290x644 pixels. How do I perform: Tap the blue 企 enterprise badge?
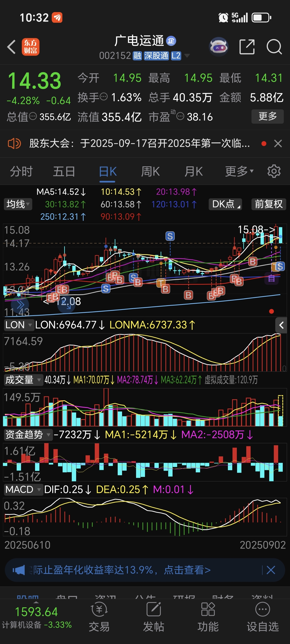(x=171, y=41)
